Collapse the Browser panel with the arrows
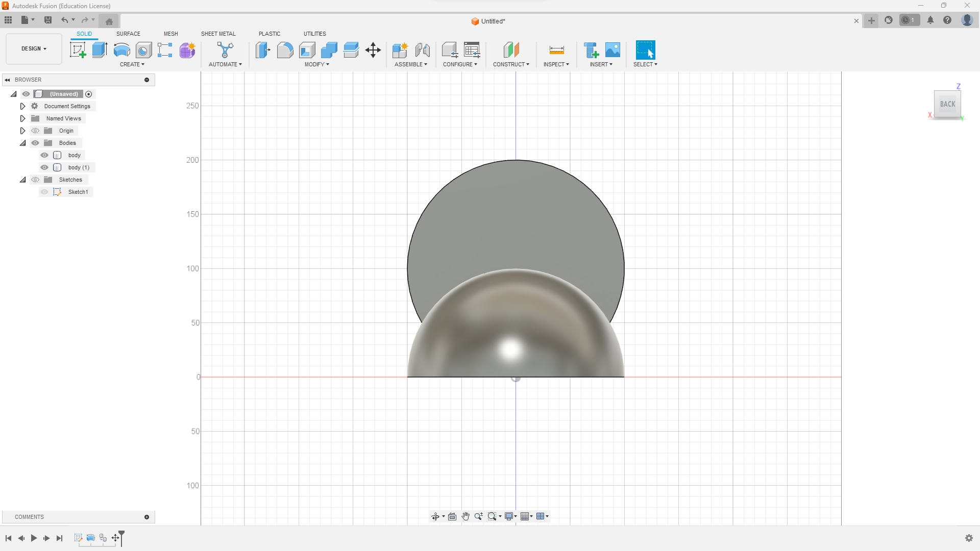980x551 pixels. (x=7, y=80)
